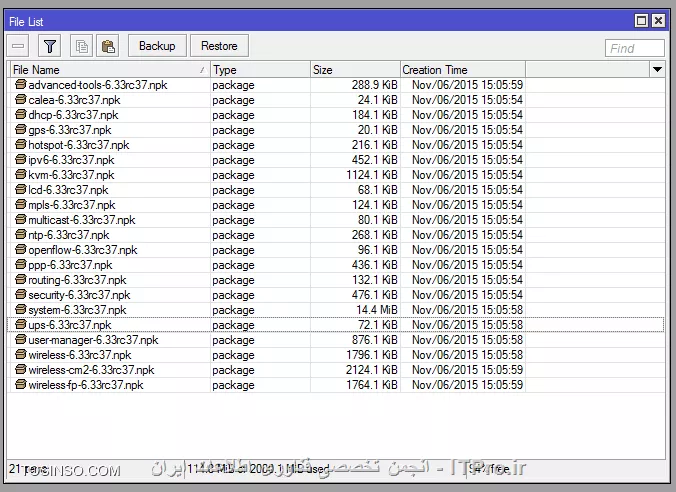Open the column chooser dropdown arrow
The height and width of the screenshot is (492, 676).
click(x=657, y=69)
